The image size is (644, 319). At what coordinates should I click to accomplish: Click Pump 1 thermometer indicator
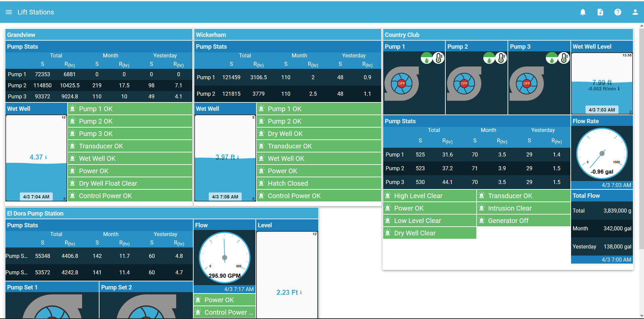coord(438,58)
